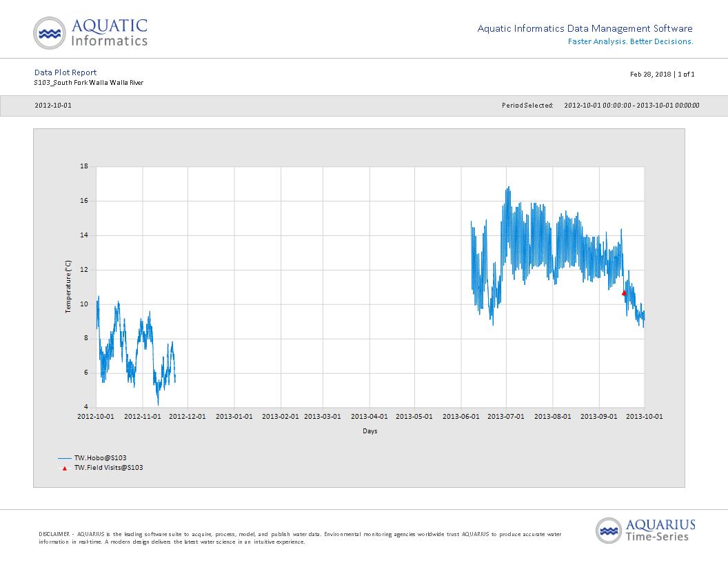
Task: Select the 'TW.Field Visits@S103' legend label
Action: pyautogui.click(x=109, y=468)
